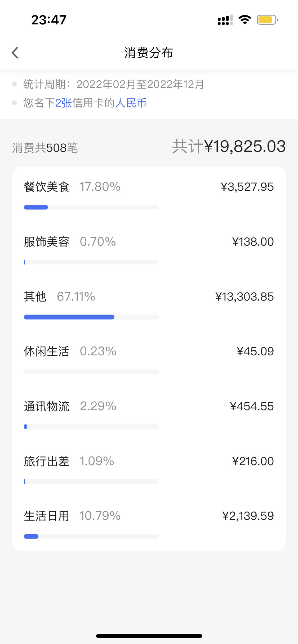Tap the 统计周期 date range line
This screenshot has height=644, width=298.
[114, 84]
